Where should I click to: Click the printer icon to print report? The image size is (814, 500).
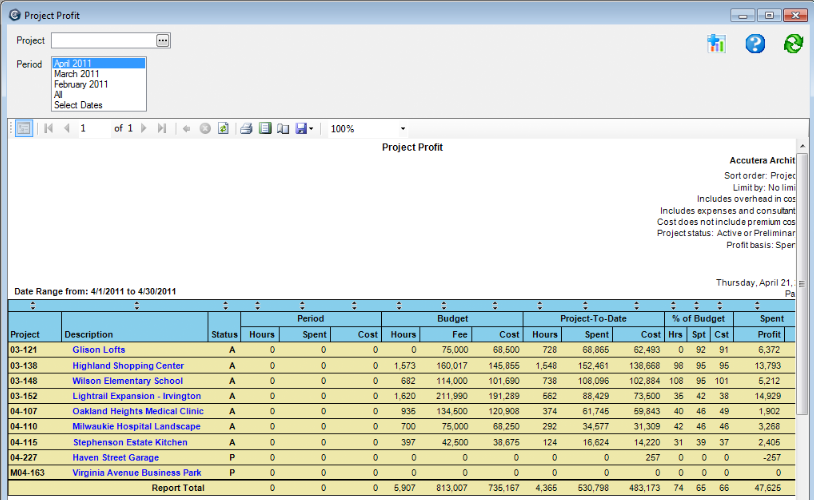point(246,129)
